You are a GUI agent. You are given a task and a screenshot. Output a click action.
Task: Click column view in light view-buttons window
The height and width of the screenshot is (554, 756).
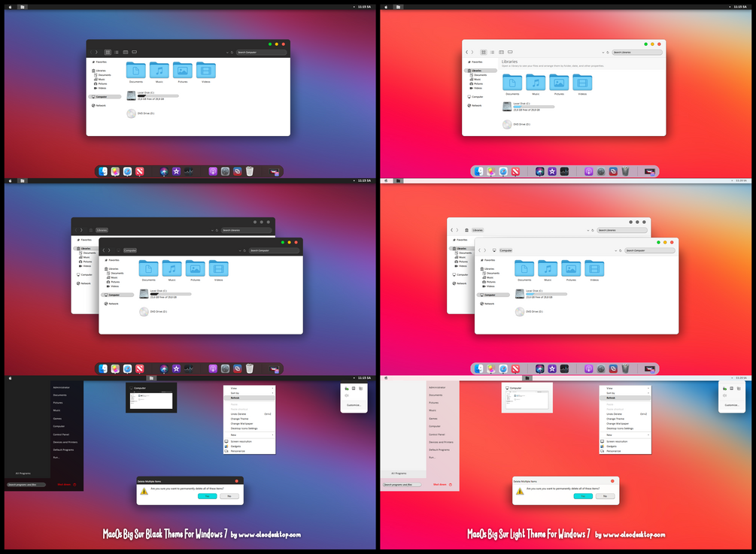coord(502,52)
